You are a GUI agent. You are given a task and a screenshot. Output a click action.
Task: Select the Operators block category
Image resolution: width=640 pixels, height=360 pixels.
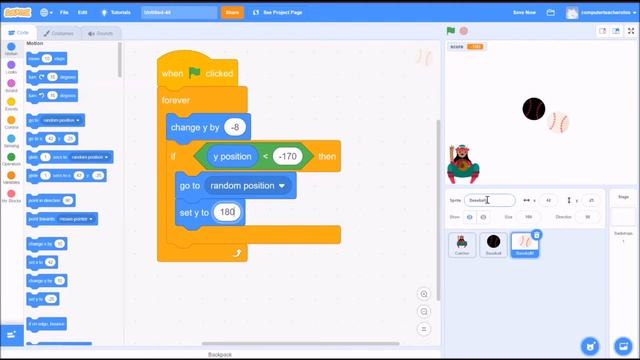coord(11,159)
